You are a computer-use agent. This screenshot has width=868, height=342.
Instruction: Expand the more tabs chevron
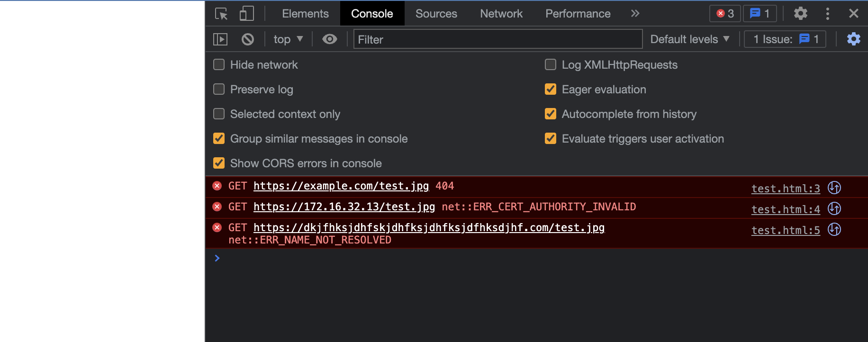click(x=635, y=14)
